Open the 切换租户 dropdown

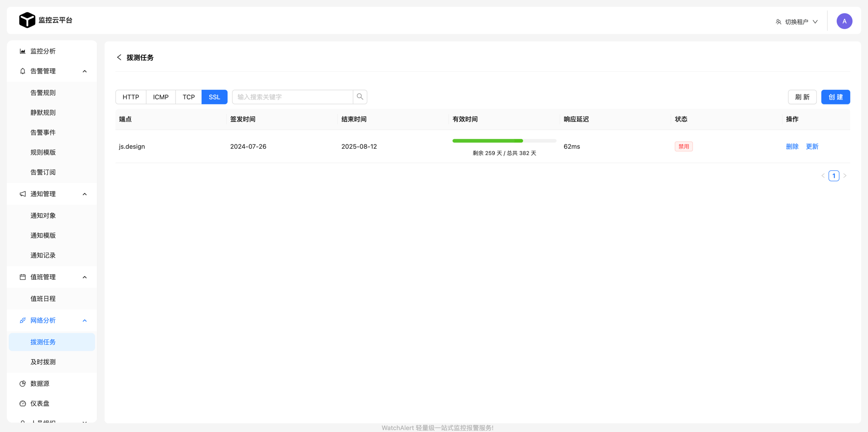[797, 22]
